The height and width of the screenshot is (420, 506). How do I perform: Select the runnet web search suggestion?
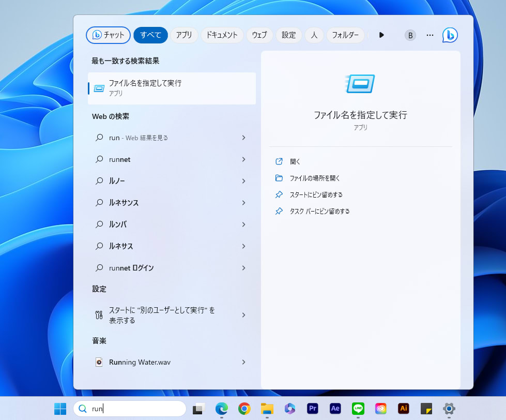[163, 159]
